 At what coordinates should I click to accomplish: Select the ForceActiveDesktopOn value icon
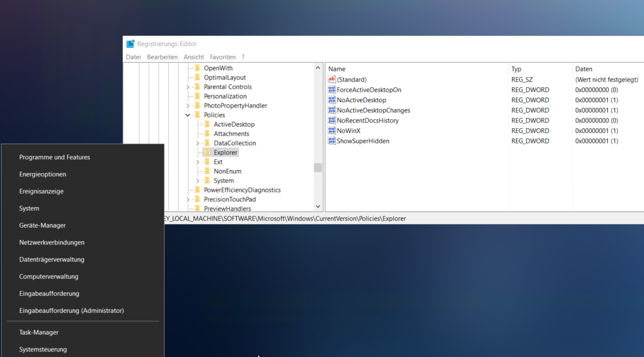(x=332, y=90)
